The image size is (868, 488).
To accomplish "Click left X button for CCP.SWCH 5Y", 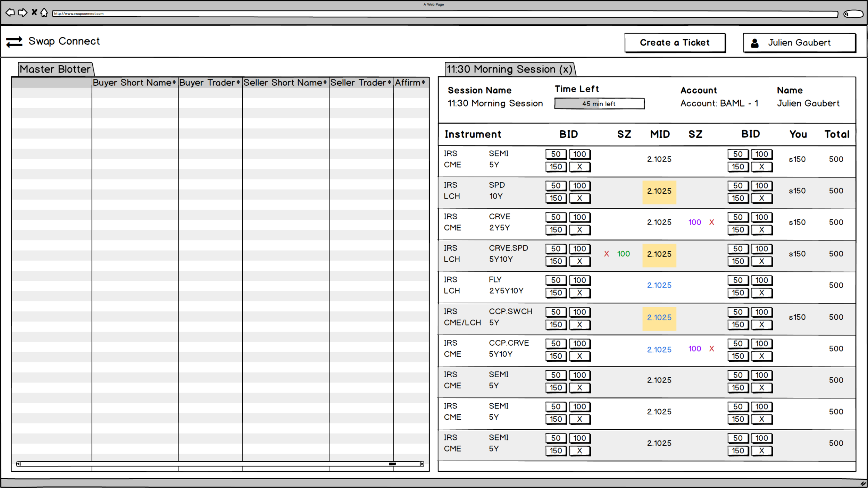I will 580,325.
